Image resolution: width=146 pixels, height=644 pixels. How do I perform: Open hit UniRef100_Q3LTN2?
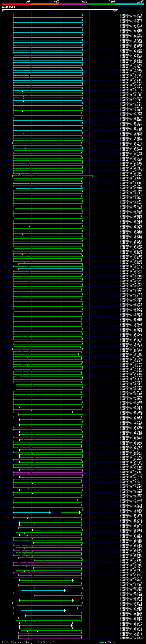pos(131,30)
